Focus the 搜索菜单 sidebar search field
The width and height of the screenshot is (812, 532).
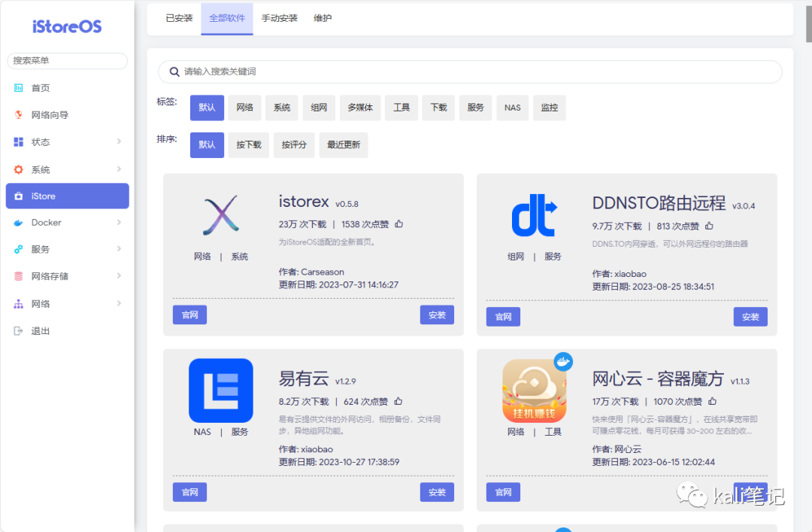pyautogui.click(x=68, y=61)
